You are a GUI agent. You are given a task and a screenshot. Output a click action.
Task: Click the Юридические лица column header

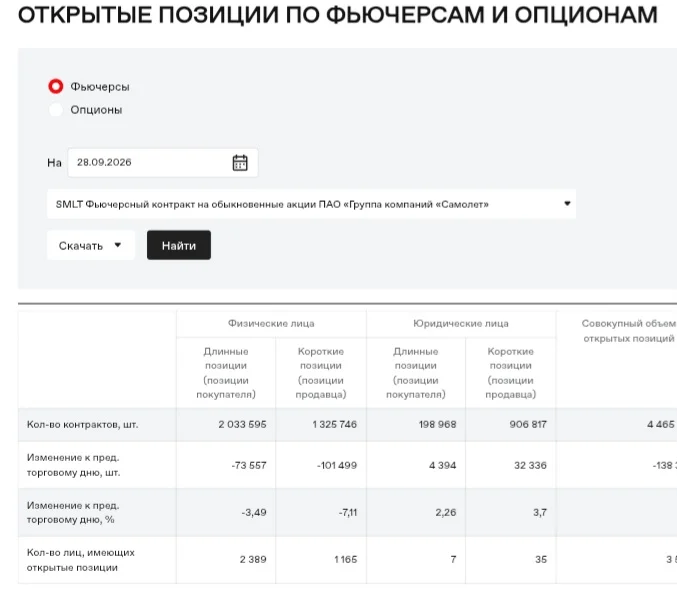point(461,323)
